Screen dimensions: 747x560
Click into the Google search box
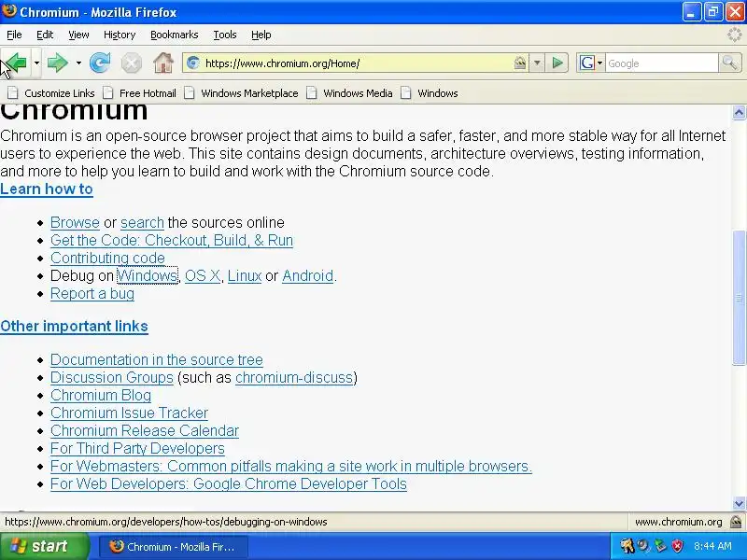tap(661, 63)
